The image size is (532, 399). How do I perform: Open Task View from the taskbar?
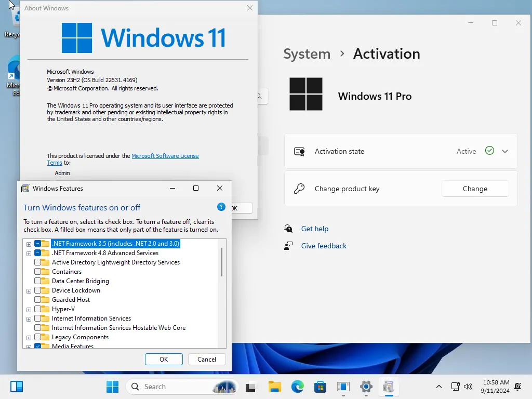(x=250, y=387)
